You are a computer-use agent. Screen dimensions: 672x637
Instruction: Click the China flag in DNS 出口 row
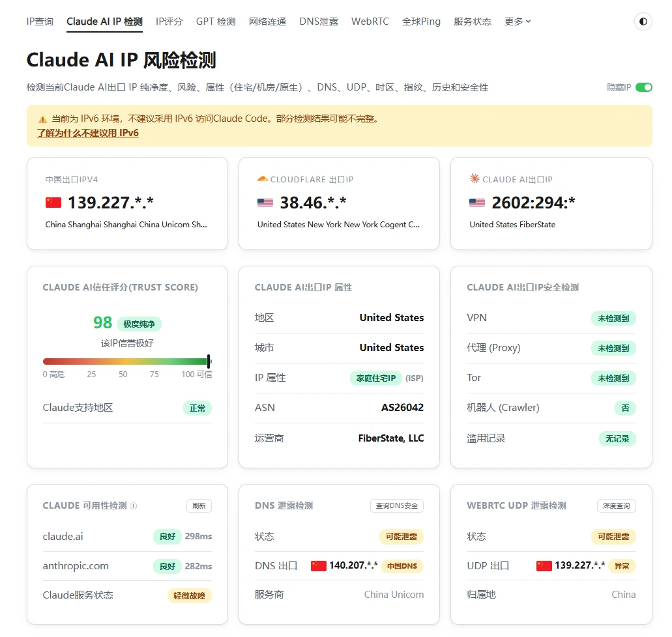pos(319,566)
